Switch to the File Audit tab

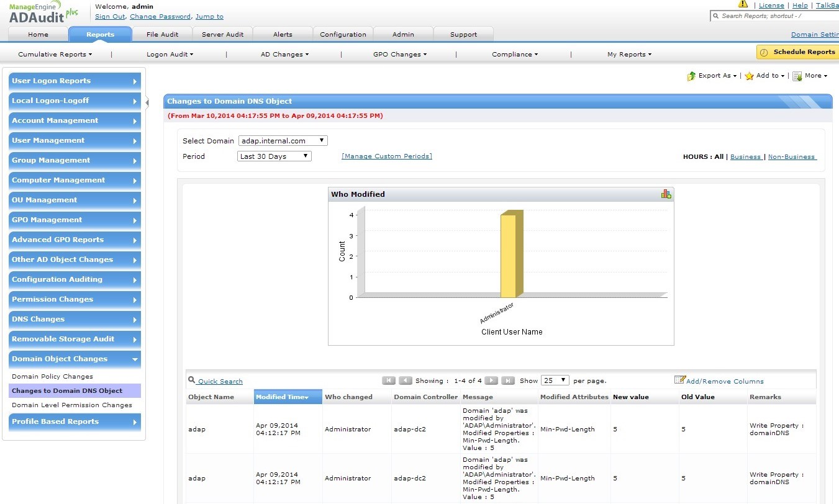click(x=162, y=35)
